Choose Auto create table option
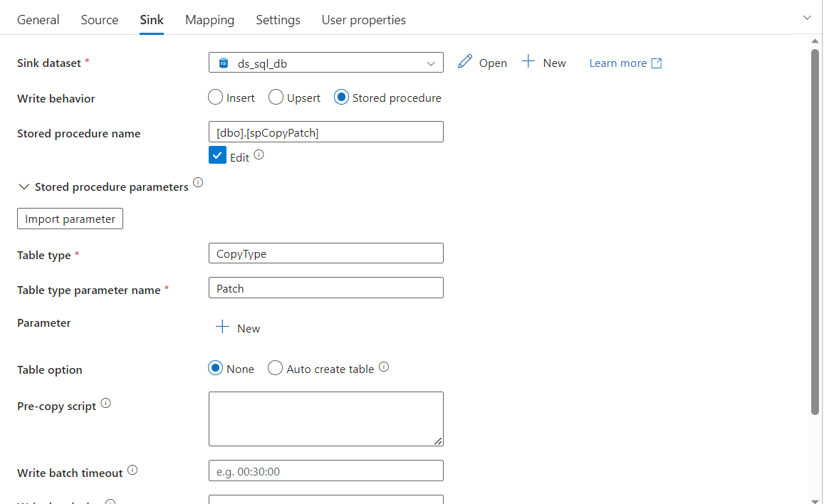The image size is (824, 504). 276,368
